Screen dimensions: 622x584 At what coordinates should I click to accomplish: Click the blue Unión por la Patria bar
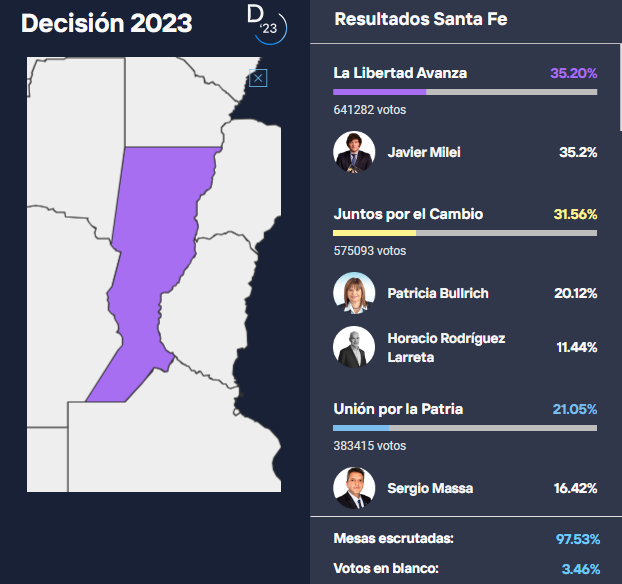(361, 428)
